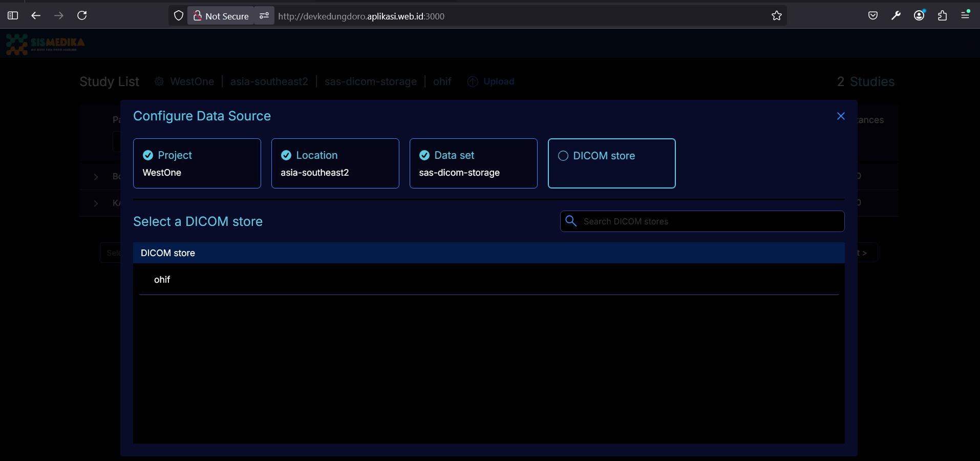Open the browser application menu
The width and height of the screenshot is (980, 461).
coord(965,15)
